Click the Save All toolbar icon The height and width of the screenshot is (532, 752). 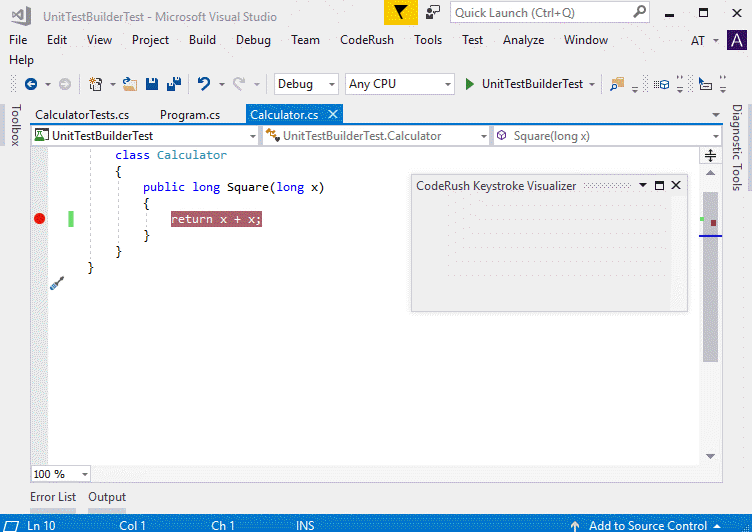click(x=173, y=84)
